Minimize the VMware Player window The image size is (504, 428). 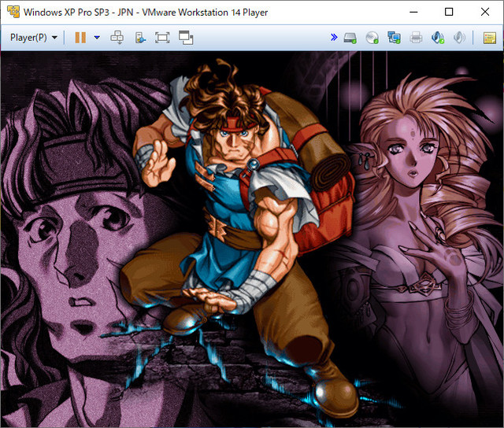tap(413, 12)
